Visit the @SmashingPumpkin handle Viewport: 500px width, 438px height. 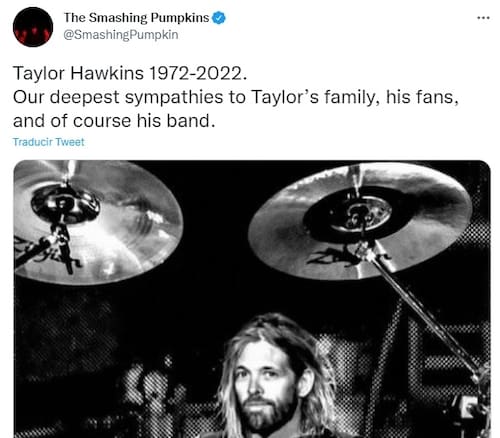121,35
